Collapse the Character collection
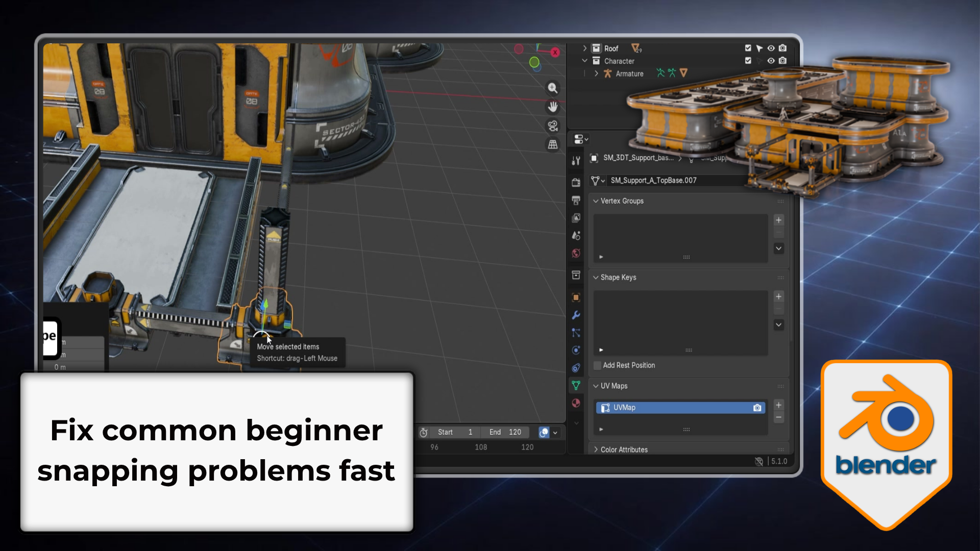This screenshot has height=551, width=980. pos(585,61)
